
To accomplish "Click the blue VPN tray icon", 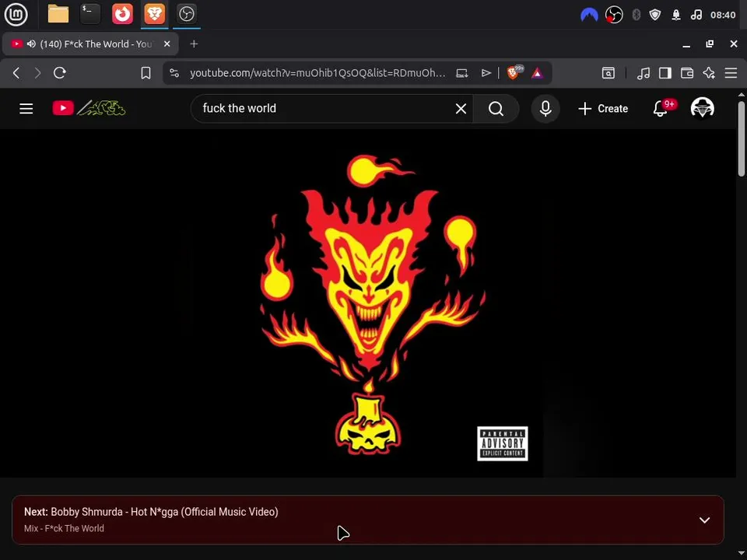I will pos(589,15).
